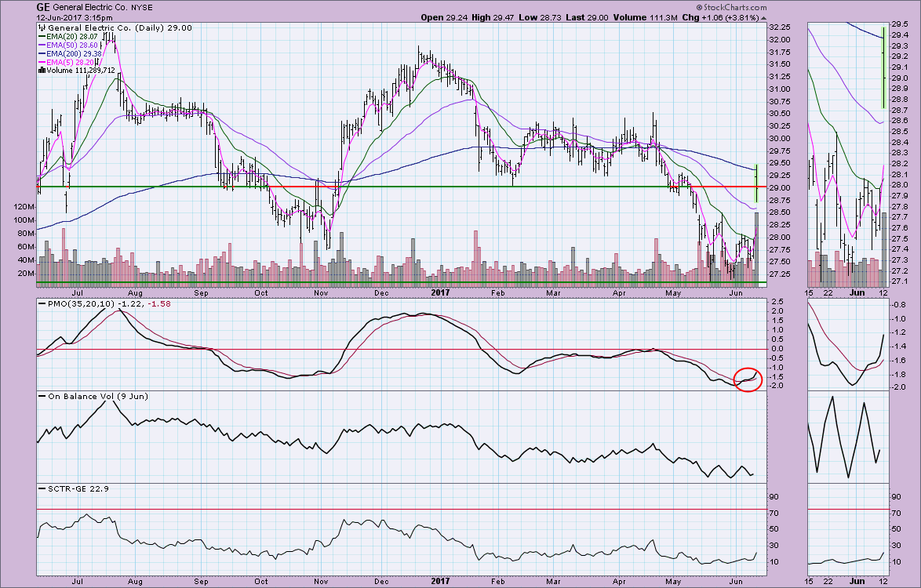Click the GE ticker symbol heading

[44, 7]
